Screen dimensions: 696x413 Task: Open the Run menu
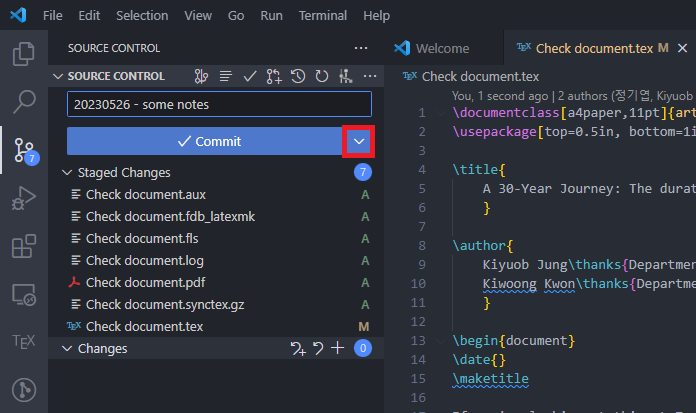(271, 16)
